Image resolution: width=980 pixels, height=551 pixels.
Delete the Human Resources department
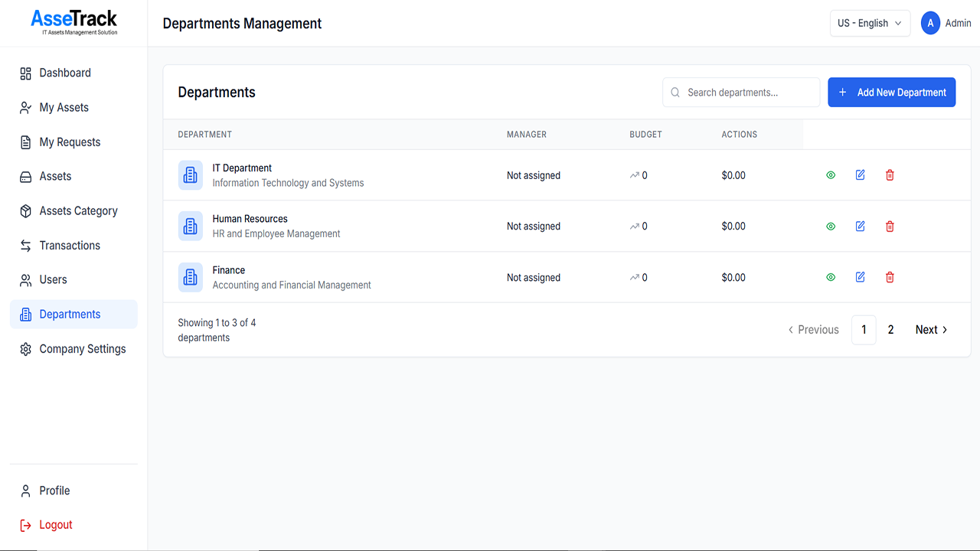click(x=890, y=227)
